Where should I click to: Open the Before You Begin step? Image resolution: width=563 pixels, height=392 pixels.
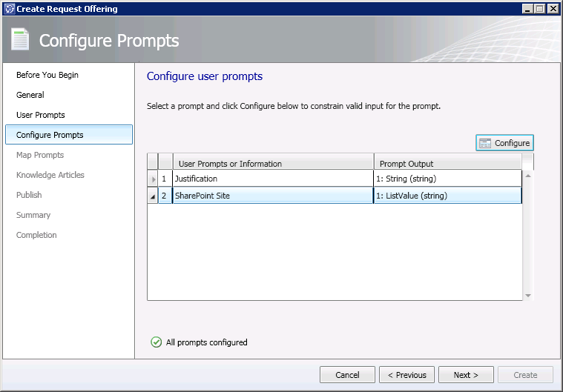coord(47,75)
